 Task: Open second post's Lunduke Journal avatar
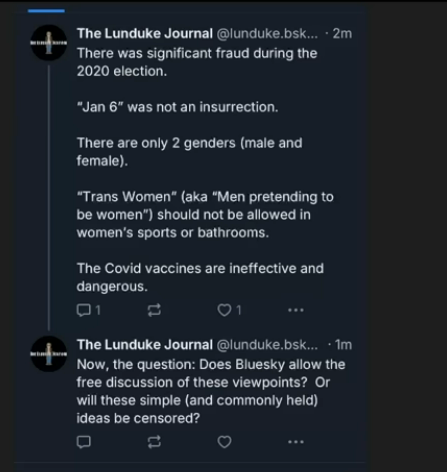(x=49, y=354)
